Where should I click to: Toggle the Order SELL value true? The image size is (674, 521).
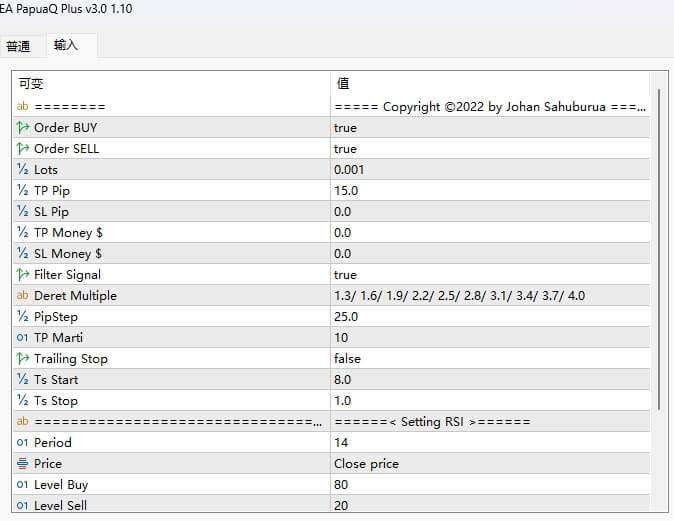coord(490,148)
